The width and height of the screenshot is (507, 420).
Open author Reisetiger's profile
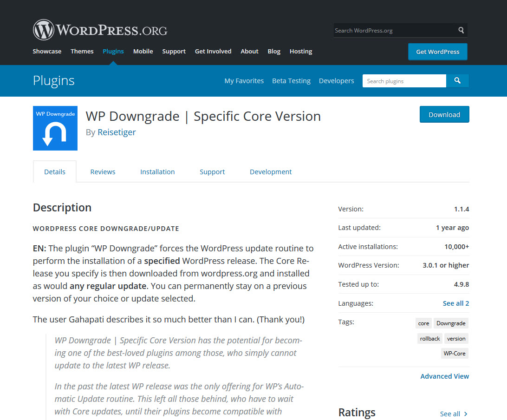(117, 132)
